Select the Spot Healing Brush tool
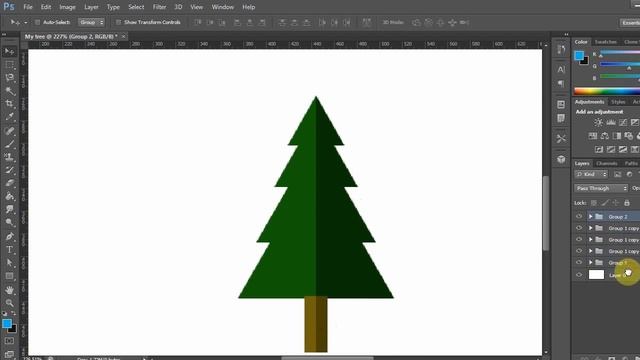This screenshot has width=640, height=360. point(9,131)
